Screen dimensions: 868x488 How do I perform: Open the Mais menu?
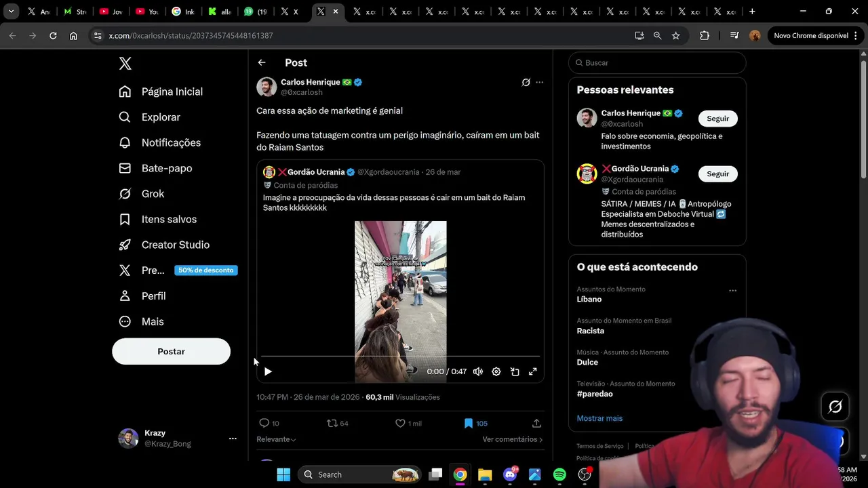point(141,321)
